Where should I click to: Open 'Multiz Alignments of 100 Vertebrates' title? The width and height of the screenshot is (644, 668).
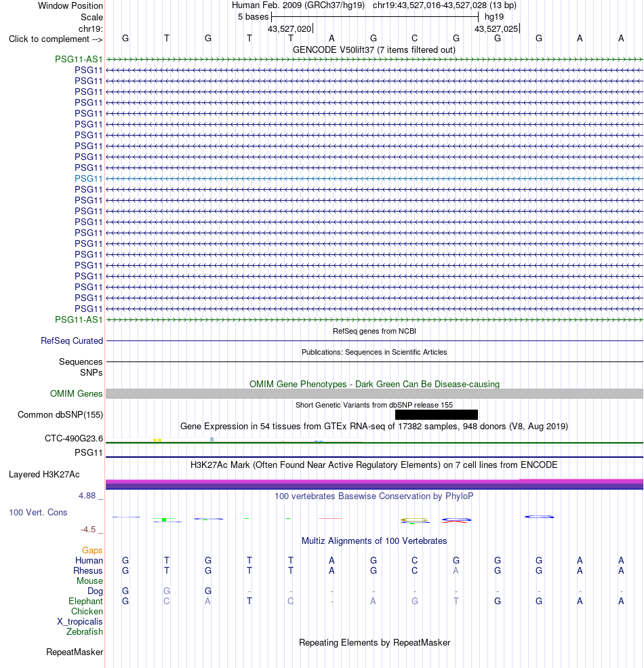374,541
